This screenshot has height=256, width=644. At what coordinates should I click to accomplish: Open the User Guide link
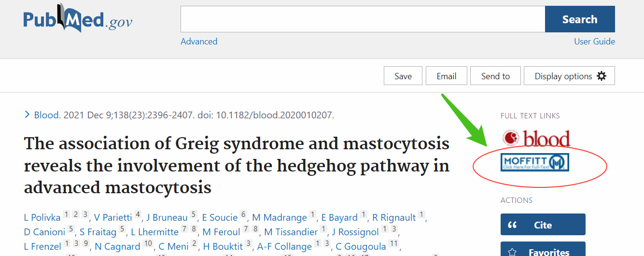tap(594, 42)
